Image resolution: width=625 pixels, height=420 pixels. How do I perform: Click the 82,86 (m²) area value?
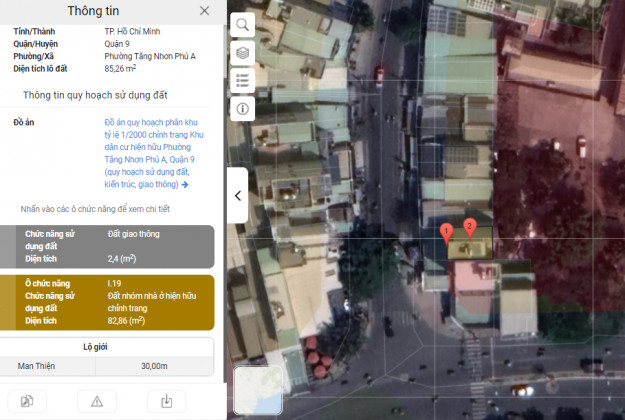[126, 321]
